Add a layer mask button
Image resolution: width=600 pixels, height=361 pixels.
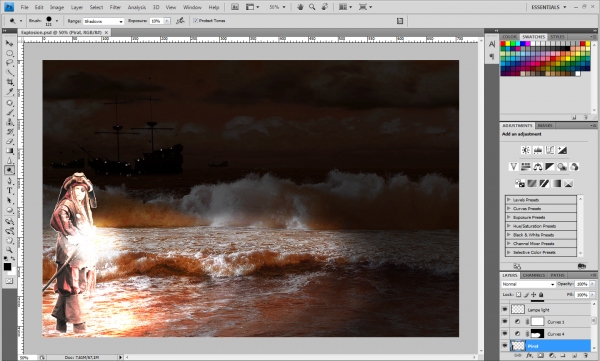540,356
